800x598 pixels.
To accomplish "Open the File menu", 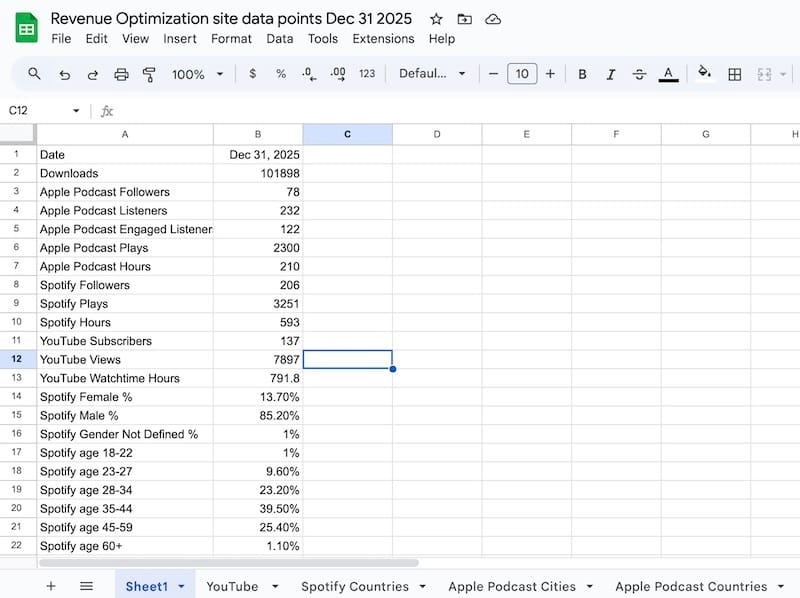I will click(61, 39).
